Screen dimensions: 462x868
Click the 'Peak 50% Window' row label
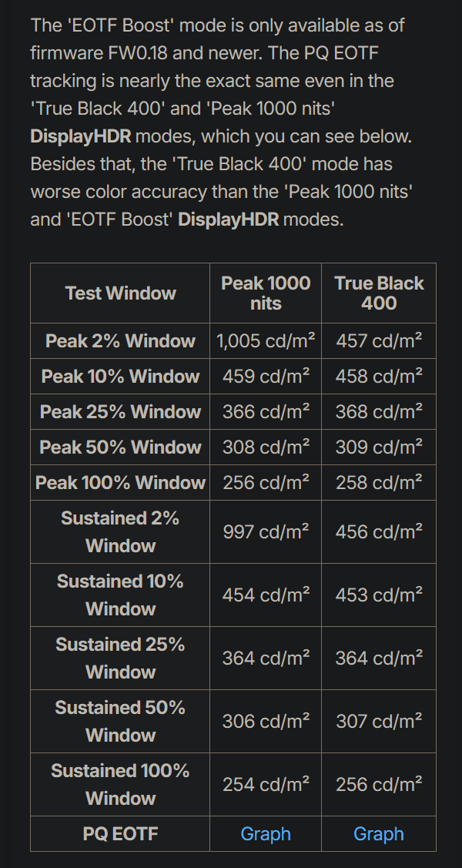tap(120, 447)
